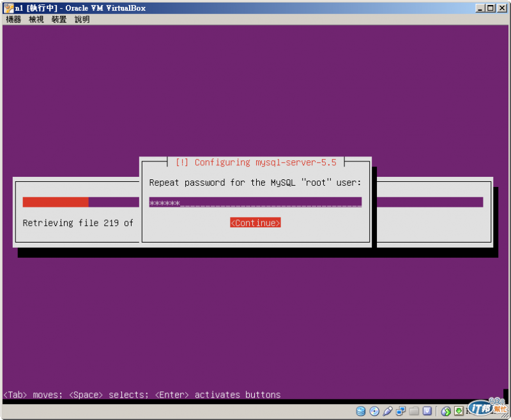Minimize the VirtualBox window
Image resolution: width=511 pixels, height=420 pixels.
480,8
